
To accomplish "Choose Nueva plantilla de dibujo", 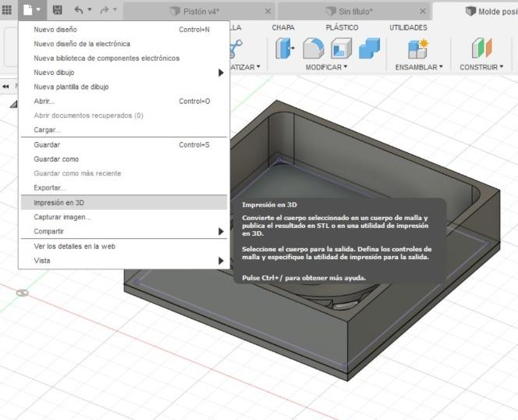I will tap(124, 87).
